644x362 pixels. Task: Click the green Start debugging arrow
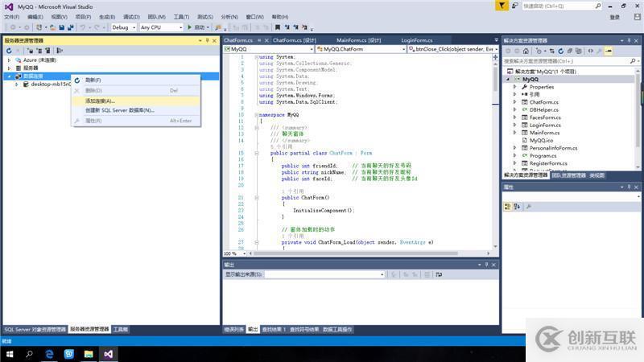point(189,27)
